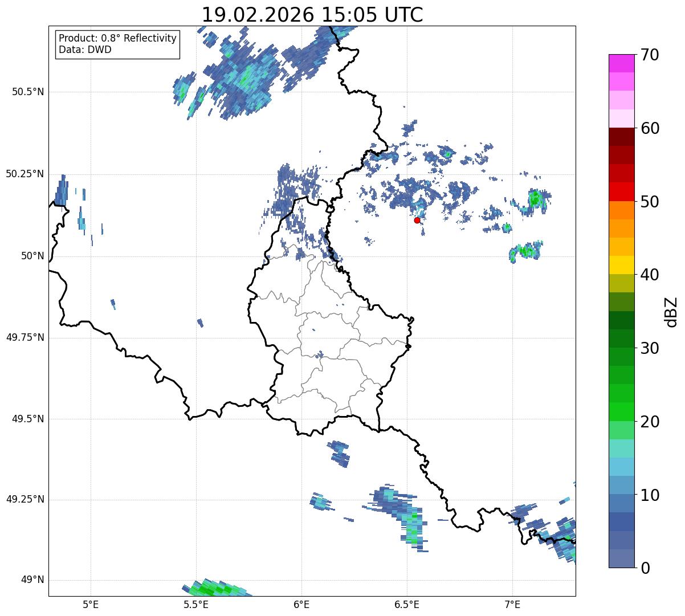The image size is (685, 616).
Task: Click the Data: DWD text
Action: [85, 50]
